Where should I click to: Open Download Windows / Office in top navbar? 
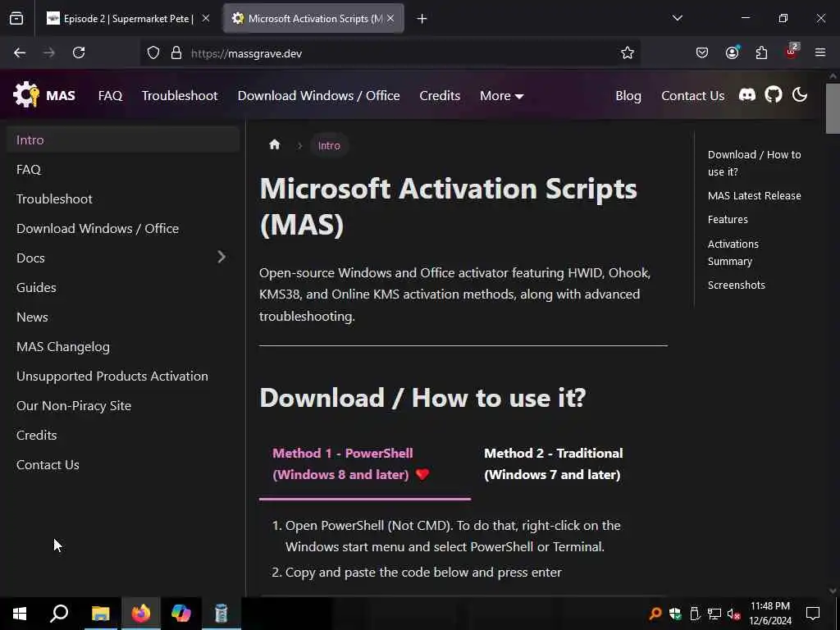click(x=319, y=95)
